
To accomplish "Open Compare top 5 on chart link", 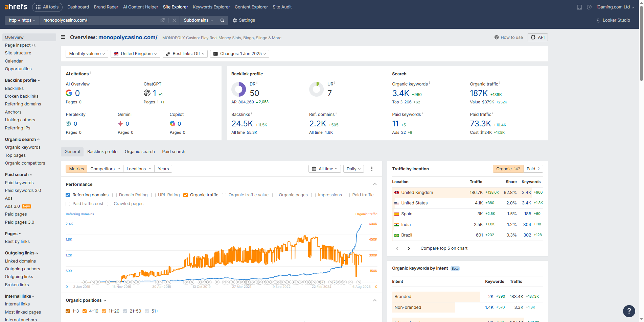I will click(x=444, y=248).
